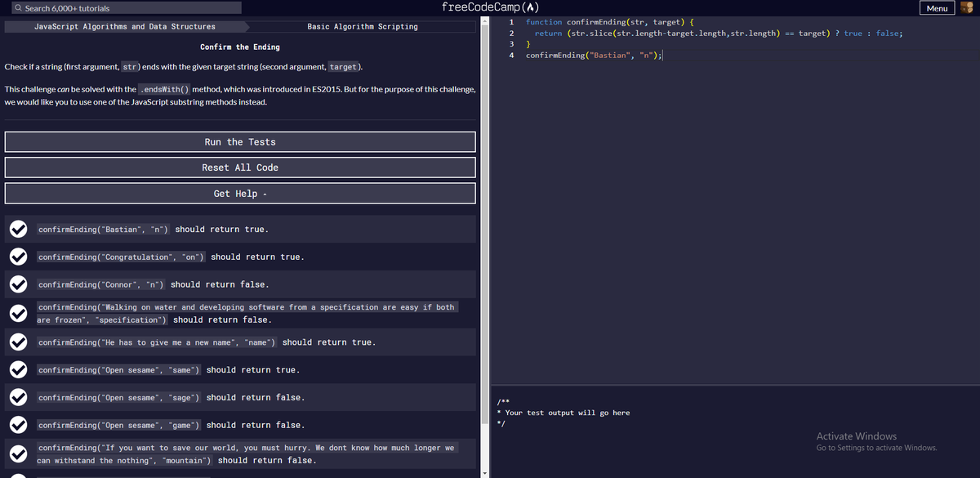
Task: Click checkmark icon for "Bastian", "n" test
Action: 19,230
